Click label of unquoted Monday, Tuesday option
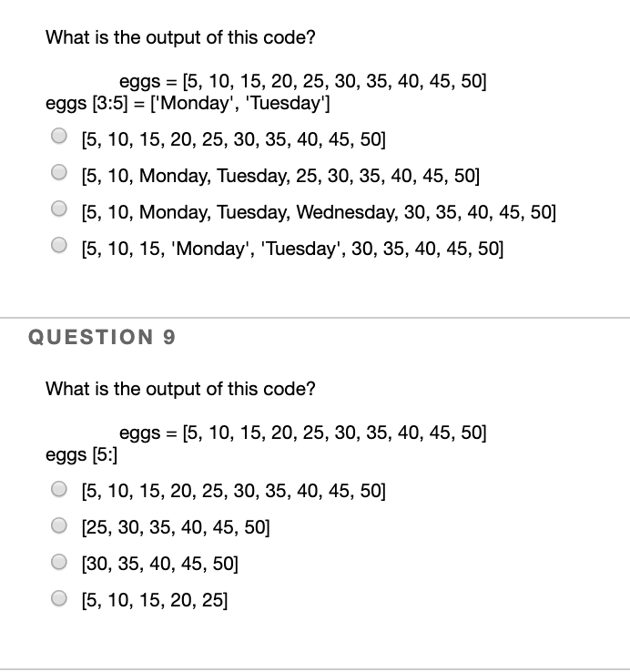This screenshot has height=672, width=630. [279, 176]
